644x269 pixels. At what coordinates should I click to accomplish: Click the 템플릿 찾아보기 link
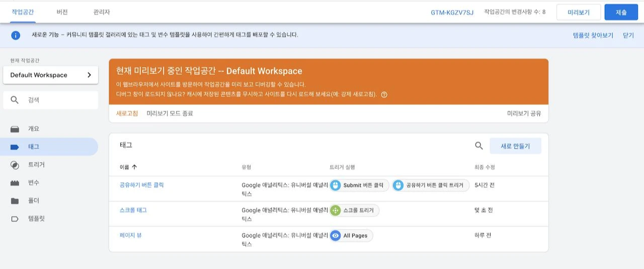(x=593, y=35)
